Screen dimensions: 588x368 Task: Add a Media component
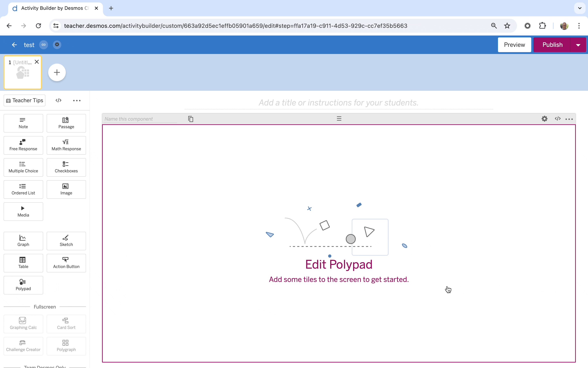click(x=23, y=212)
